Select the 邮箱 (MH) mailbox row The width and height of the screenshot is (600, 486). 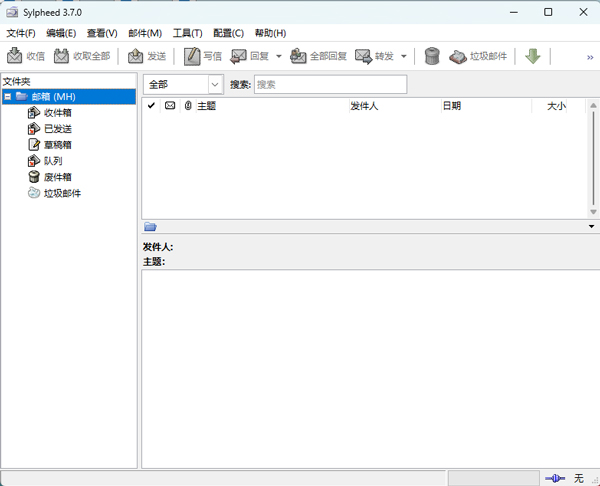(x=69, y=97)
